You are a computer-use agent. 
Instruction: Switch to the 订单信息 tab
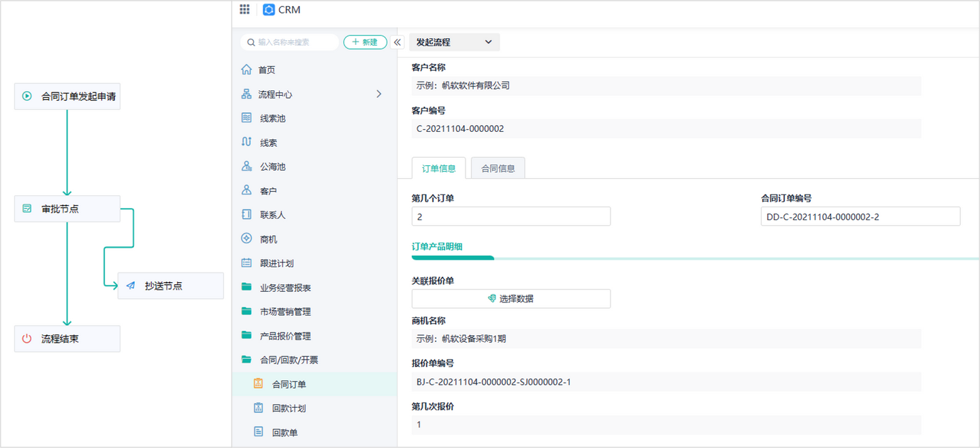click(438, 167)
